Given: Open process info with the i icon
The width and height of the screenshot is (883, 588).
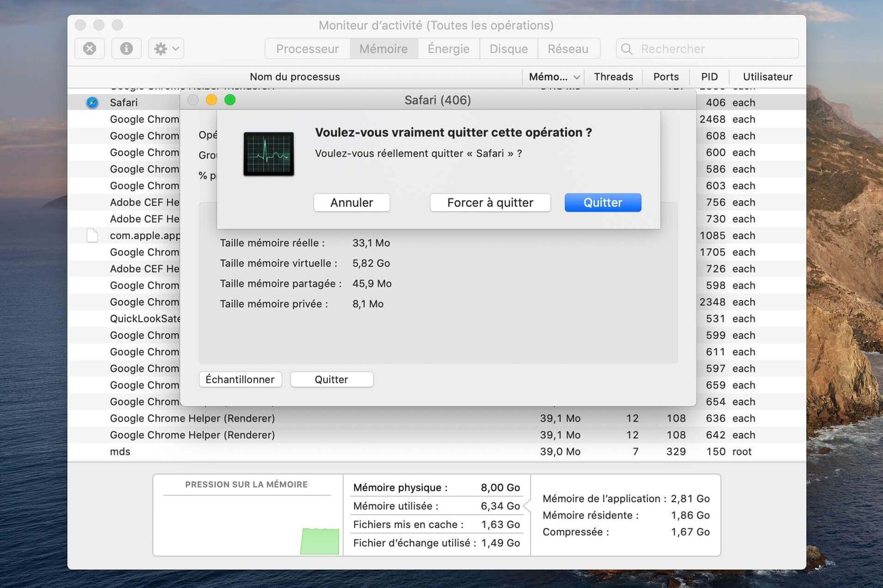Looking at the screenshot, I should (126, 49).
